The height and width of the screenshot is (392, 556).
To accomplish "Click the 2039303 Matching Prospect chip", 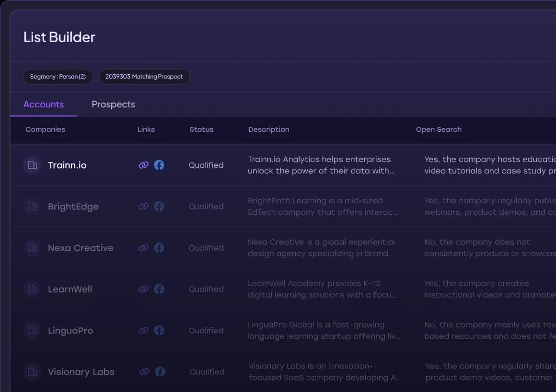I will (x=144, y=77).
